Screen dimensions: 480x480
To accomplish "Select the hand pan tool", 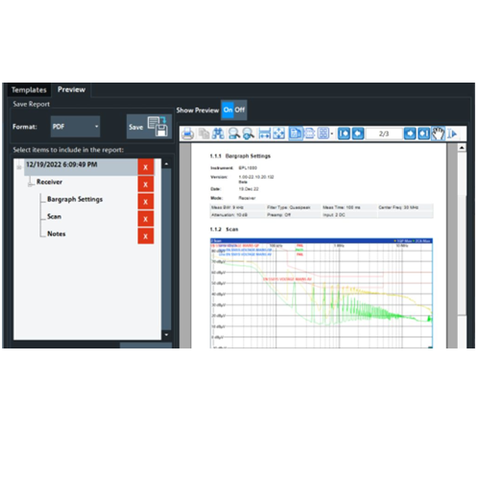I will click(438, 134).
